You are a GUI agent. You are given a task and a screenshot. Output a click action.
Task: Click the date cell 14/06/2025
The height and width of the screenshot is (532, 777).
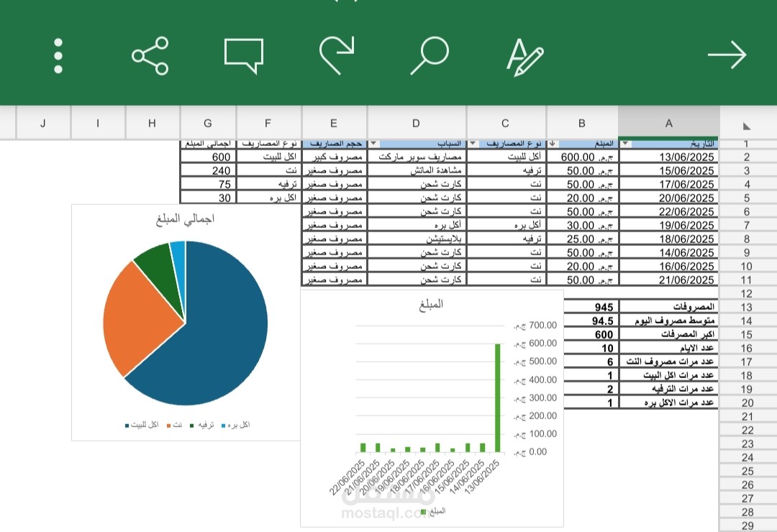pyautogui.click(x=668, y=252)
